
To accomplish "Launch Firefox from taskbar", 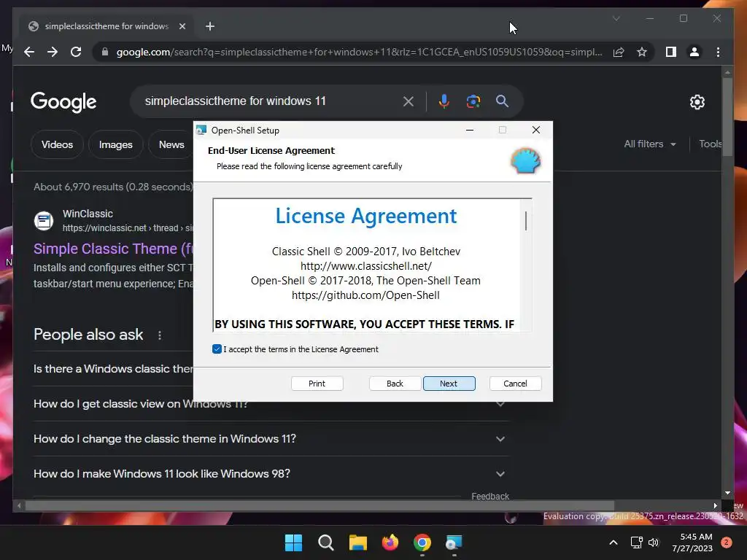I will click(x=390, y=542).
